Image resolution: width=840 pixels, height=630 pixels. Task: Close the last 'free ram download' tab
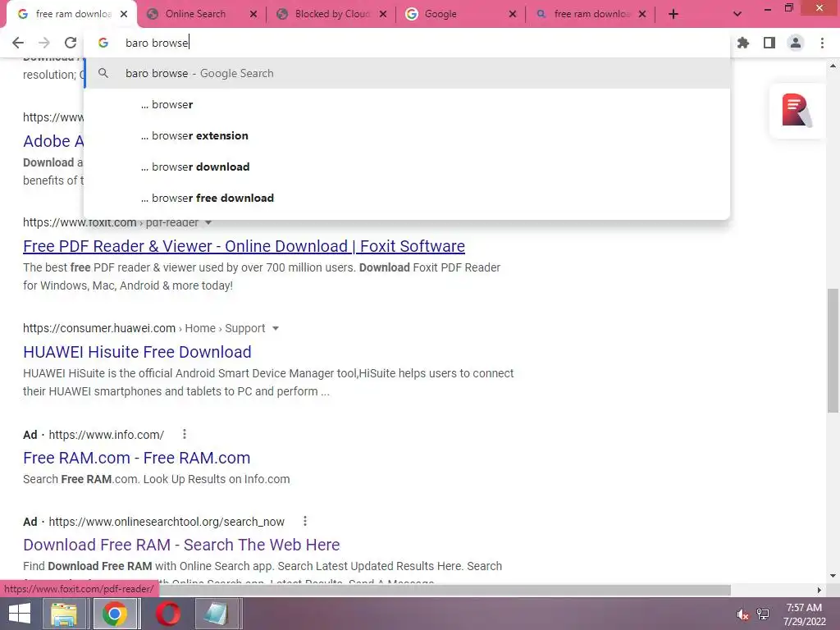(642, 15)
